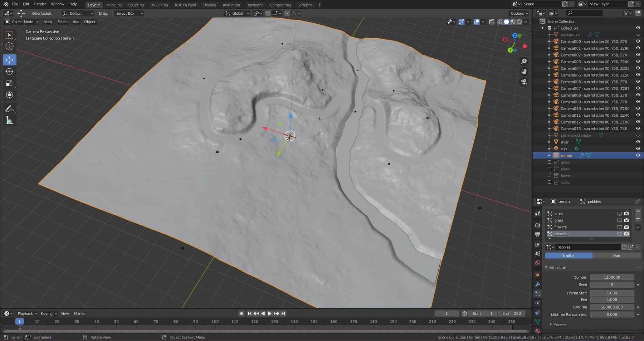Toggle visibility of Camera005
This screenshot has height=341, width=644.
coord(638,75)
